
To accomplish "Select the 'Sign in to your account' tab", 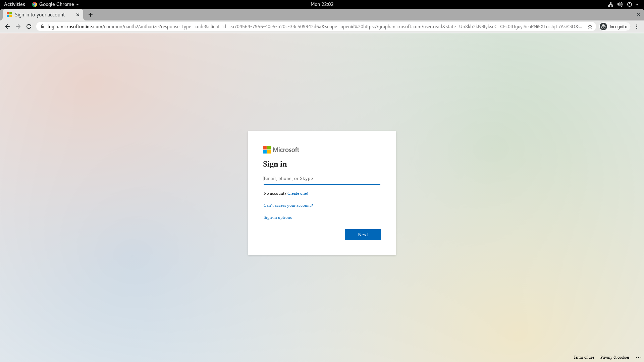I will pos(43,15).
